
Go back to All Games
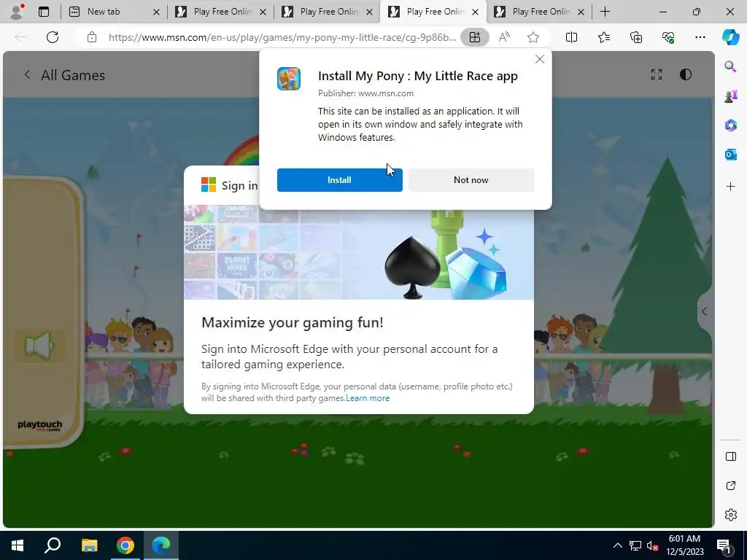tap(72, 75)
